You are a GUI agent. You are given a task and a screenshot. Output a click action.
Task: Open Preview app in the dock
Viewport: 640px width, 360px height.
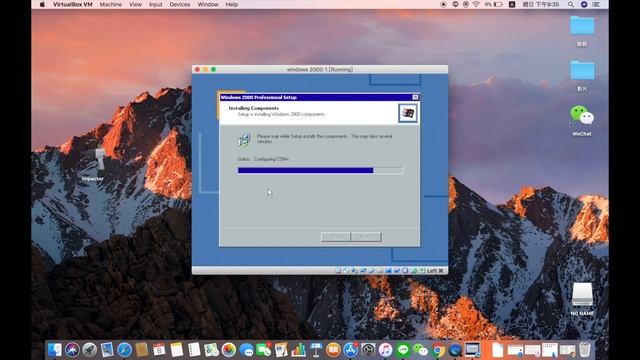[x=107, y=350]
